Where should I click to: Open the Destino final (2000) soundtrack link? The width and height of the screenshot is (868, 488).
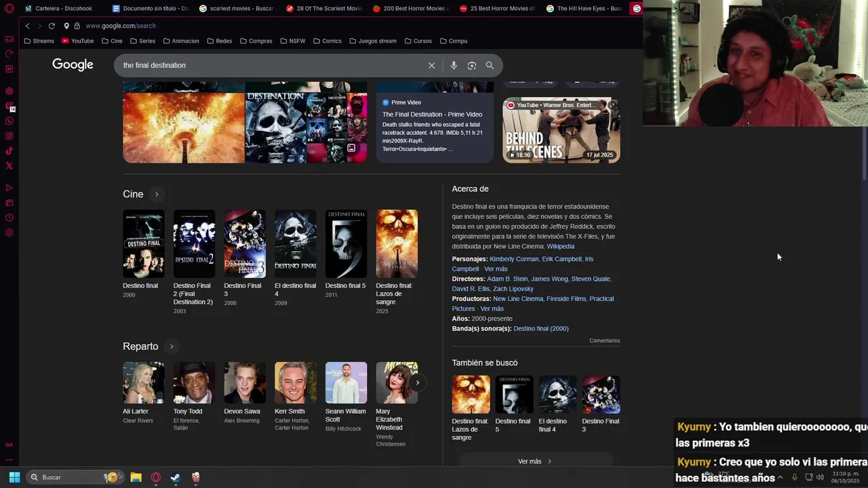(x=541, y=329)
